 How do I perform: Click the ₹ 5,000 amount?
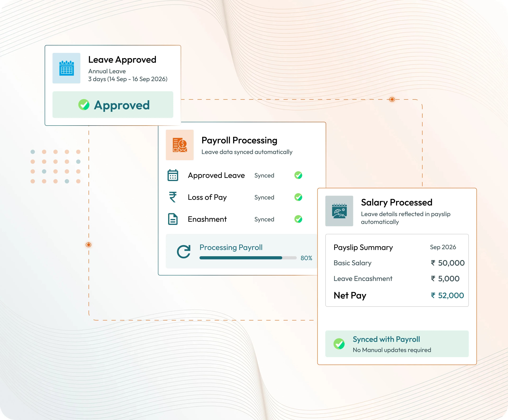[x=445, y=279]
